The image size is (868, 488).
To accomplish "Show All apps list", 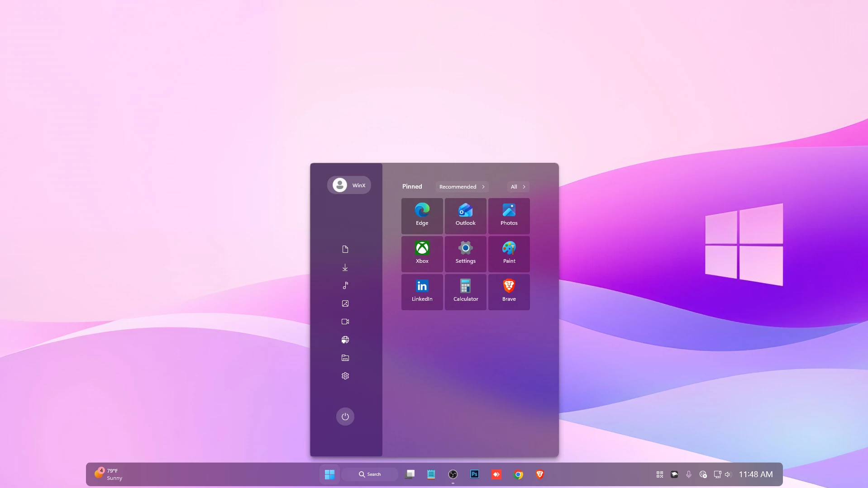I will point(518,187).
